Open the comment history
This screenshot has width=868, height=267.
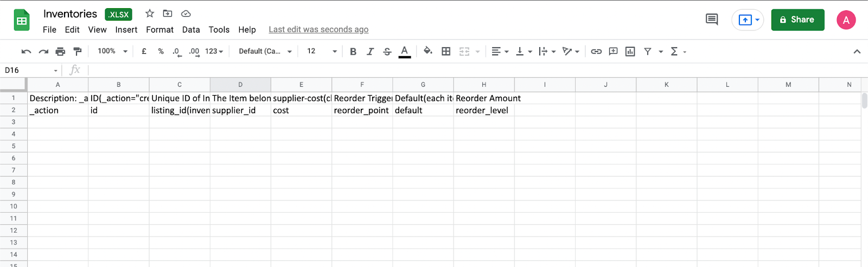click(712, 20)
